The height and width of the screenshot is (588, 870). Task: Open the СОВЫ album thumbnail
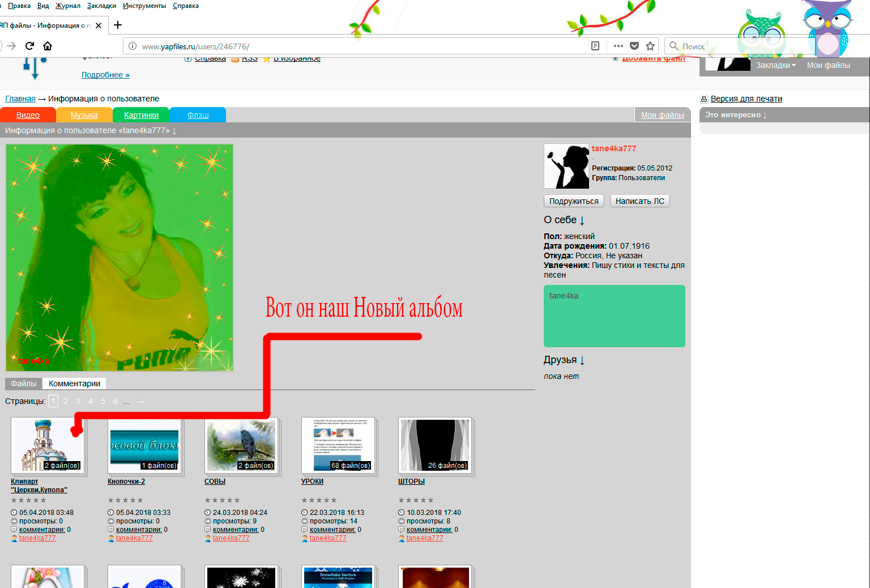[x=241, y=445]
